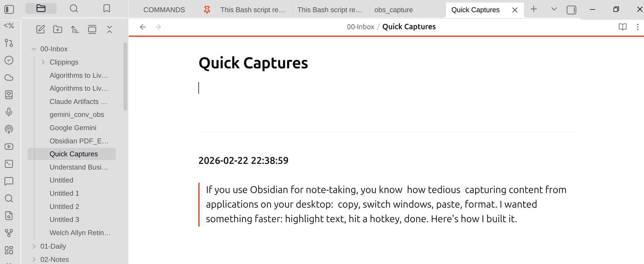644x264 pixels.
Task: Create a new note with the pencil icon
Action: click(x=41, y=30)
